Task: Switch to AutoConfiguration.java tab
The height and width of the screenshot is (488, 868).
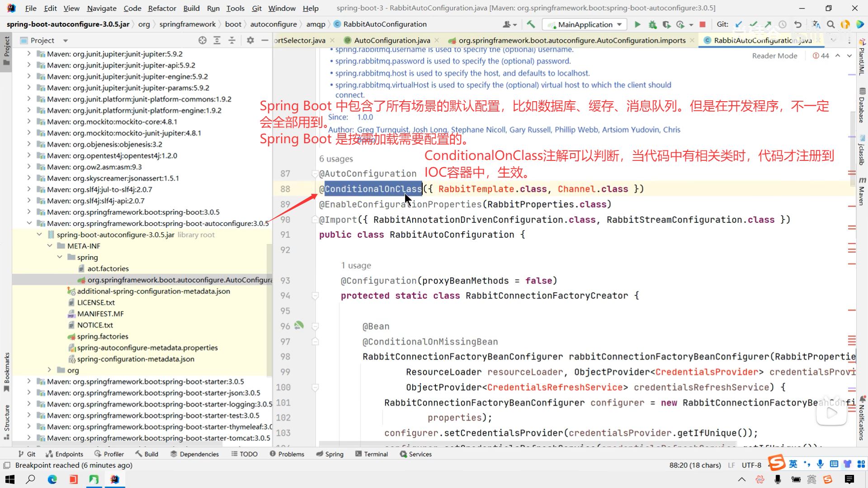Action: [392, 40]
